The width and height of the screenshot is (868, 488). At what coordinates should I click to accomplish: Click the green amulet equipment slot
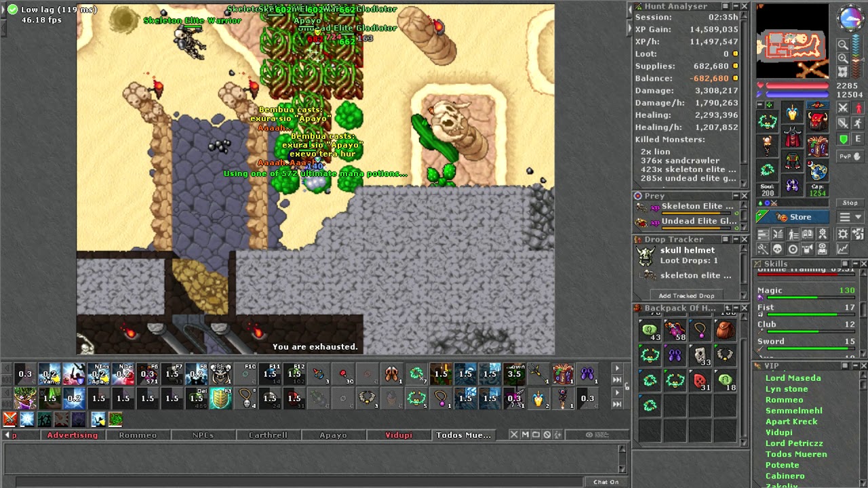click(x=767, y=121)
